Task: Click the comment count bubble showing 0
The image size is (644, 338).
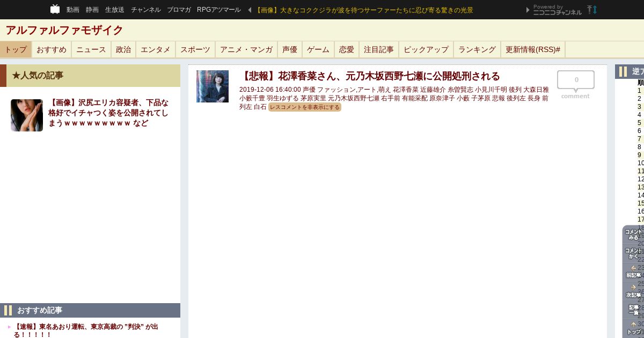Action: tap(576, 80)
